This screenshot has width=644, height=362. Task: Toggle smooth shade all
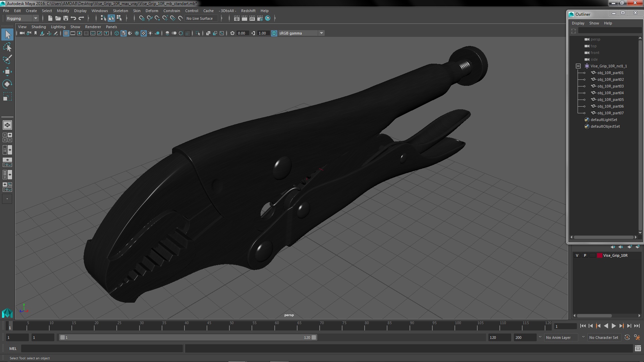pyautogui.click(x=123, y=33)
